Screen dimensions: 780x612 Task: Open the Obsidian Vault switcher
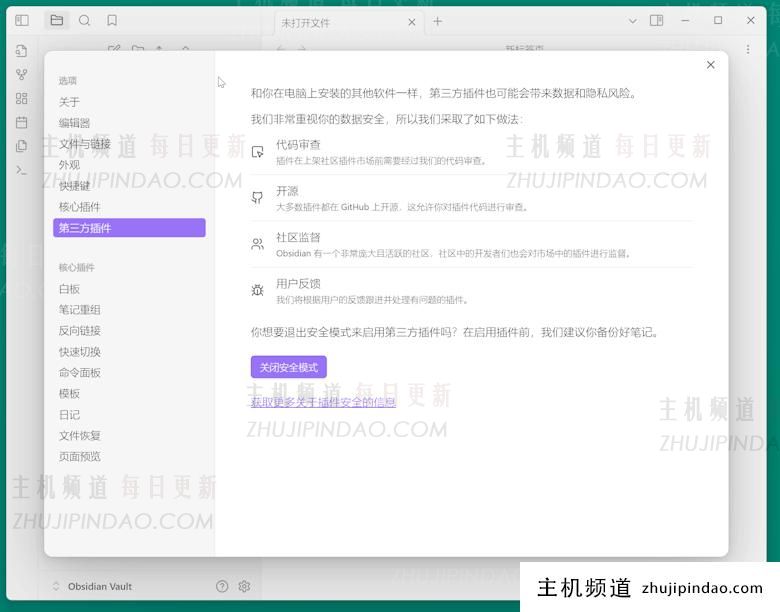click(93, 587)
